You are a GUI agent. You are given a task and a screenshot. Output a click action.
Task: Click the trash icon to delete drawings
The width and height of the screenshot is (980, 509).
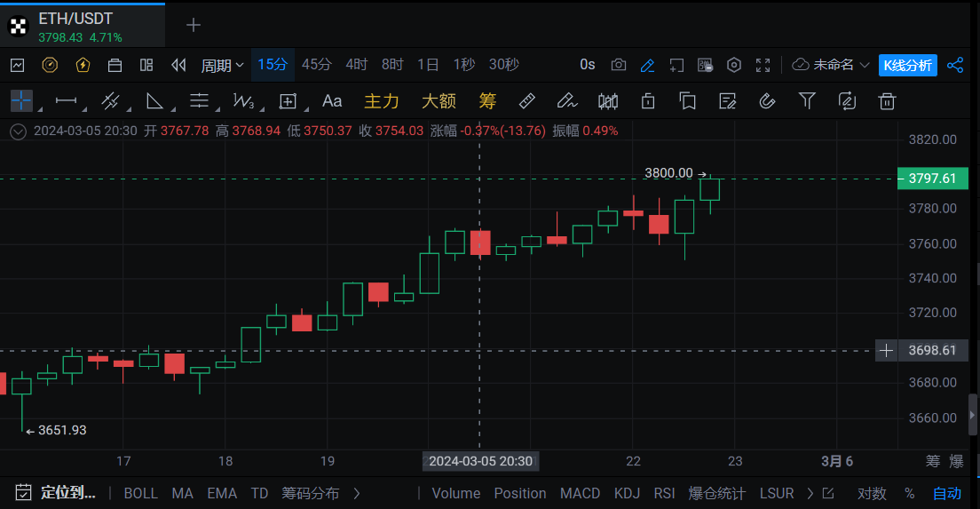[x=886, y=101]
